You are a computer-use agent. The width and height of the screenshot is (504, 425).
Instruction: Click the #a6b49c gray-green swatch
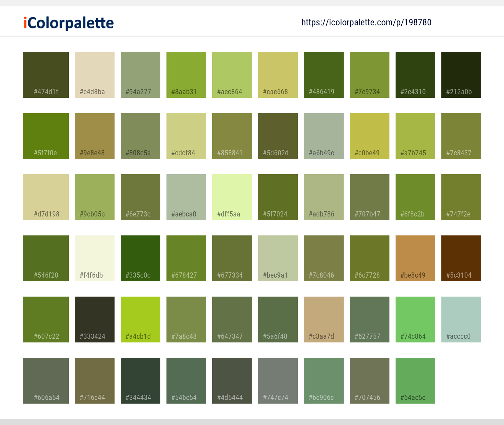click(324, 136)
